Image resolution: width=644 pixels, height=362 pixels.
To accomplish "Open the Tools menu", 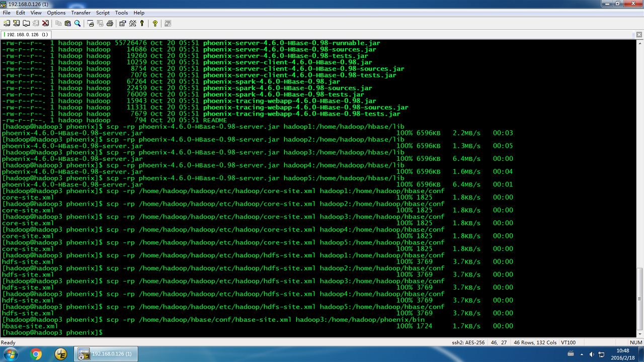I will 121,13.
